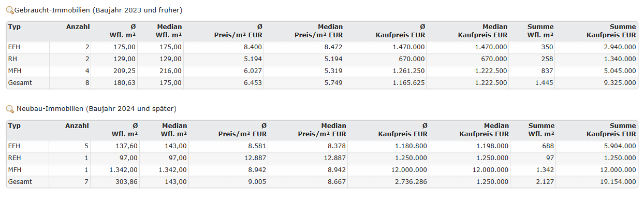This screenshot has height=199, width=644.
Task: Select MFH row in Gebraucht-Immobilien table
Action: tap(322, 71)
